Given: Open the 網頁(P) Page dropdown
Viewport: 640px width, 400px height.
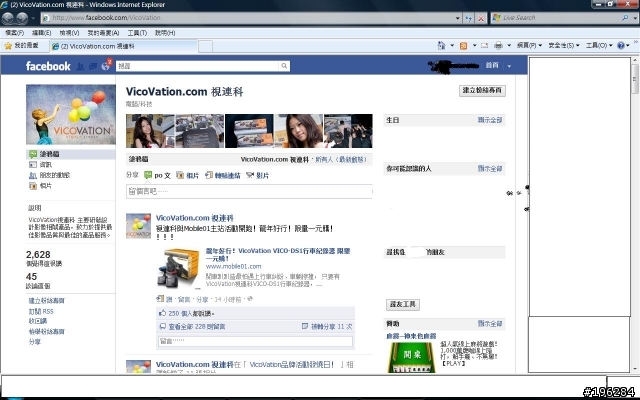Looking at the screenshot, I should pyautogui.click(x=529, y=45).
